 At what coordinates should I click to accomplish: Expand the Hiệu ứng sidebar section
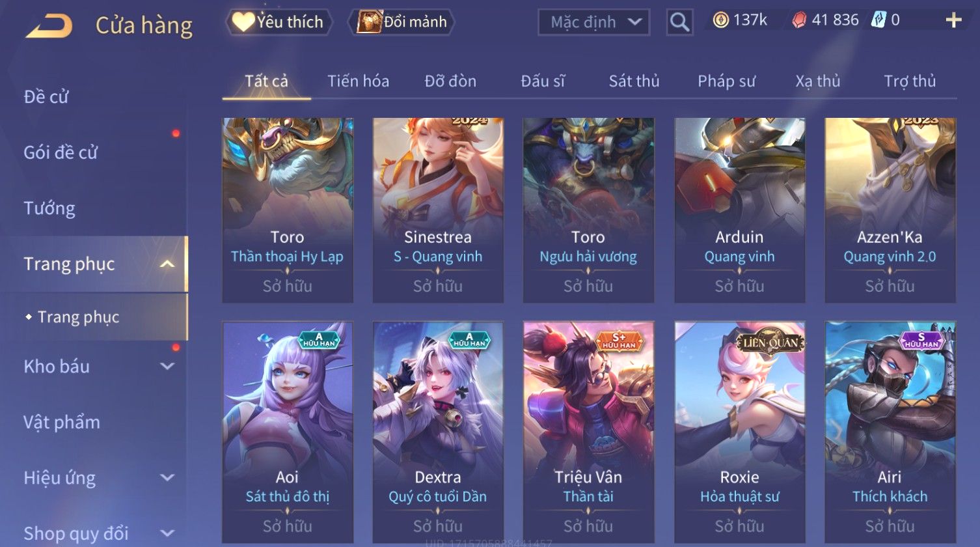click(167, 477)
